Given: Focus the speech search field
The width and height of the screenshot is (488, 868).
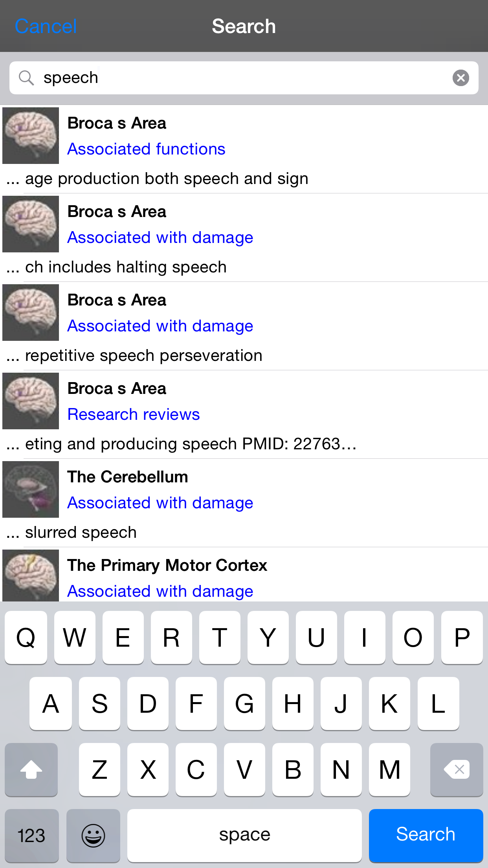Looking at the screenshot, I should click(x=244, y=78).
